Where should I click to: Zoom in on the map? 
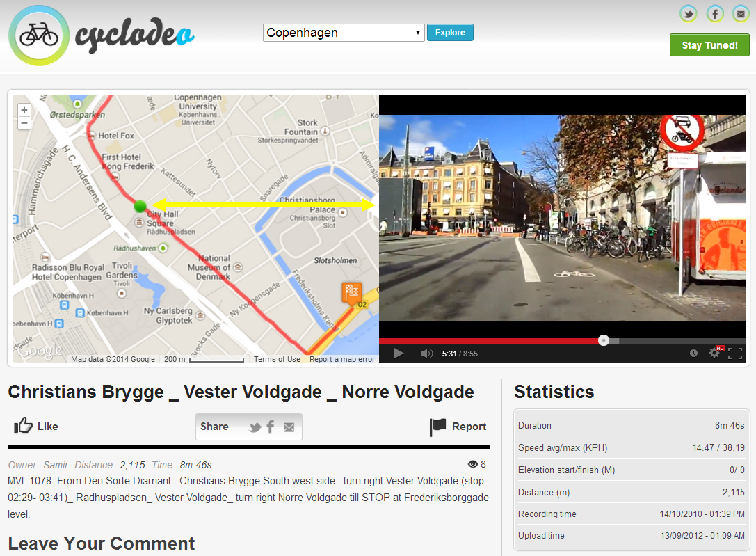click(x=24, y=110)
